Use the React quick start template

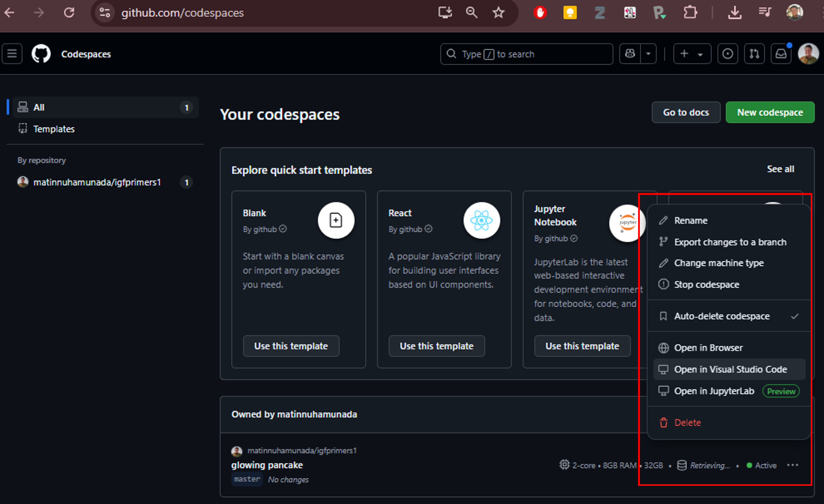point(436,346)
